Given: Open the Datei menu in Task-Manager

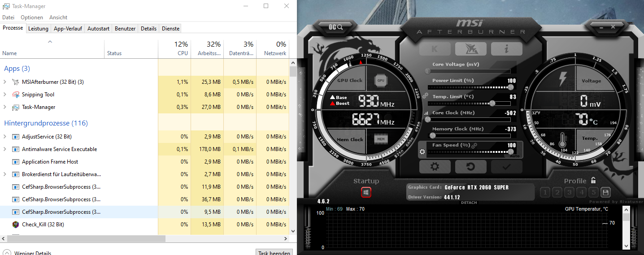Looking at the screenshot, I should 9,17.
